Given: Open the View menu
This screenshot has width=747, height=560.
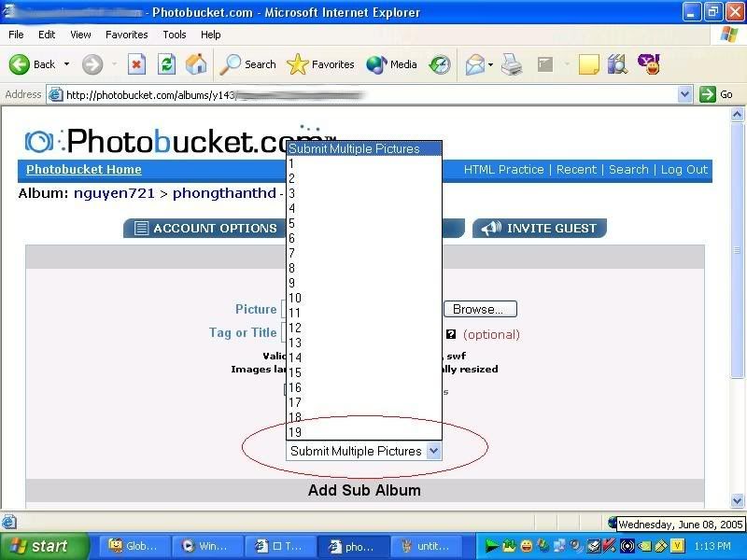Looking at the screenshot, I should (x=80, y=35).
